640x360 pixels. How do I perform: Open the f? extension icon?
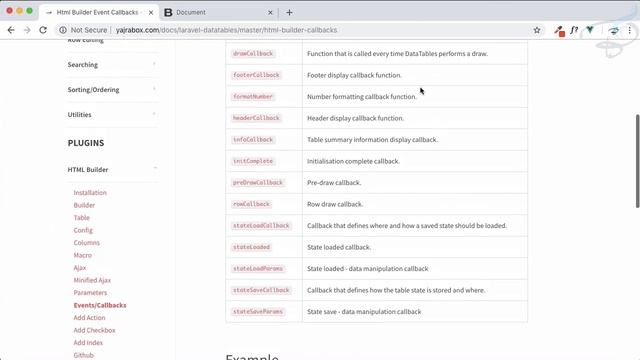[574, 30]
